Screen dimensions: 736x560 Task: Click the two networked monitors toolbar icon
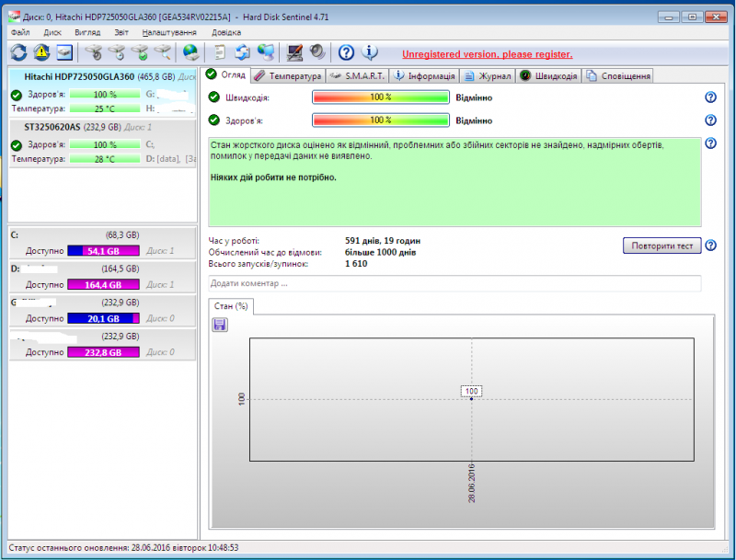coord(267,52)
